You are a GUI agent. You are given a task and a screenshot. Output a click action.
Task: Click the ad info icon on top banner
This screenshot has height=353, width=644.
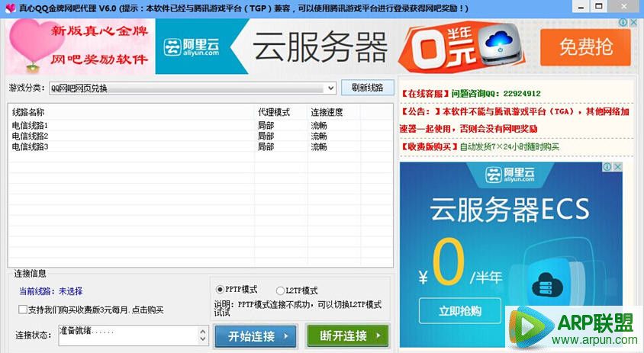click(x=623, y=23)
